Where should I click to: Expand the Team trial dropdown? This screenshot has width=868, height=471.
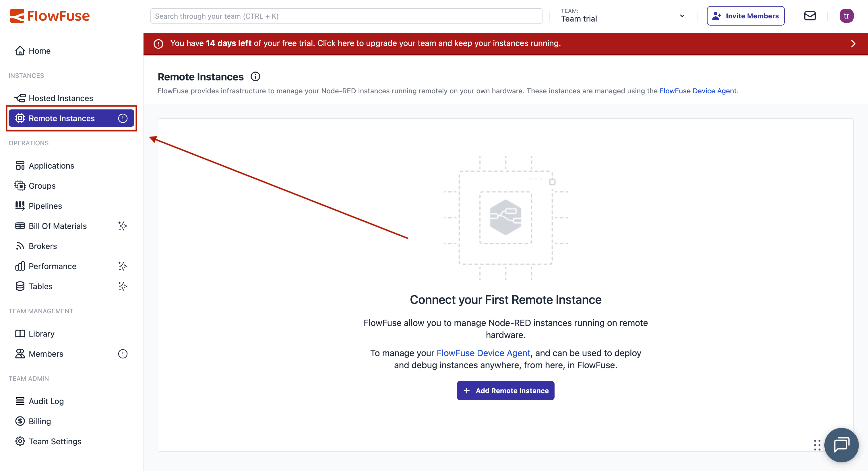[682, 16]
